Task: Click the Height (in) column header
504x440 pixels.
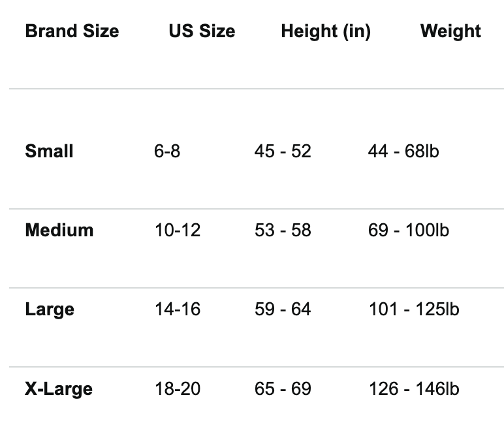Action: [326, 32]
